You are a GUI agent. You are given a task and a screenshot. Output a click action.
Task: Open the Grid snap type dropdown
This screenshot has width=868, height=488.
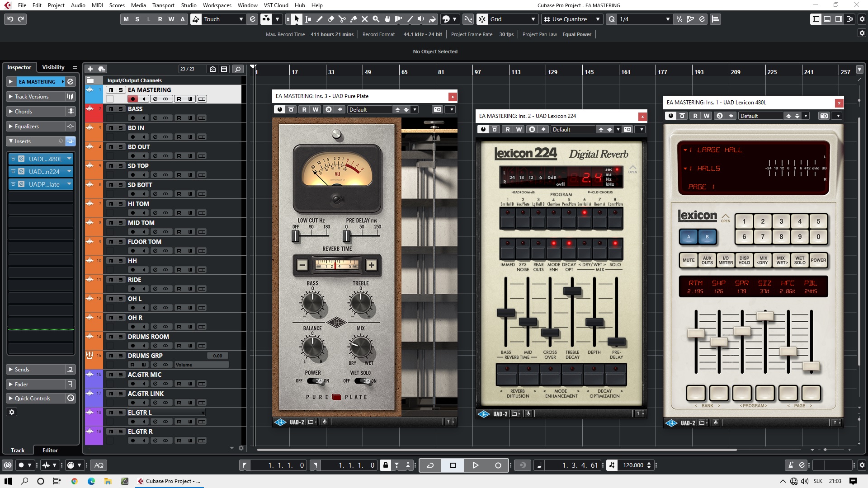tap(533, 19)
